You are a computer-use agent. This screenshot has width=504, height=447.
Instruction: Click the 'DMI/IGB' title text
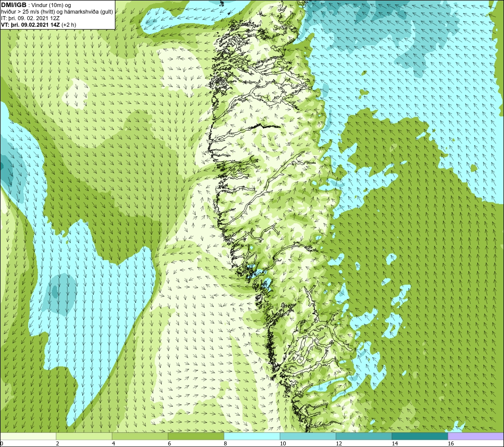(14, 5)
